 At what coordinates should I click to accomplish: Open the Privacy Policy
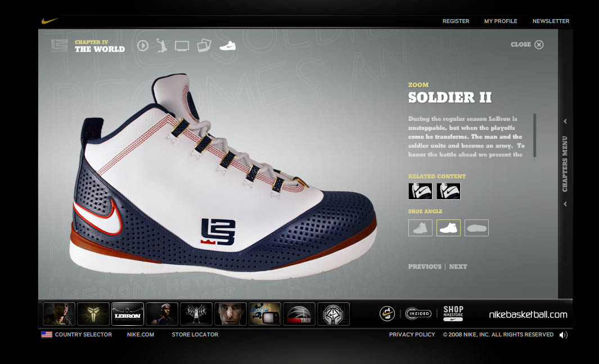pyautogui.click(x=412, y=335)
